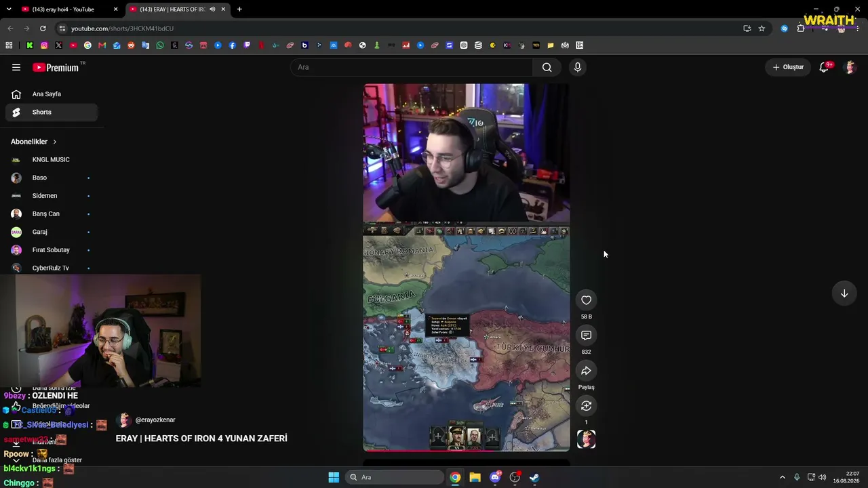This screenshot has height=488, width=868.
Task: Open the Chrome extensions puzzle menu
Action: point(801,28)
